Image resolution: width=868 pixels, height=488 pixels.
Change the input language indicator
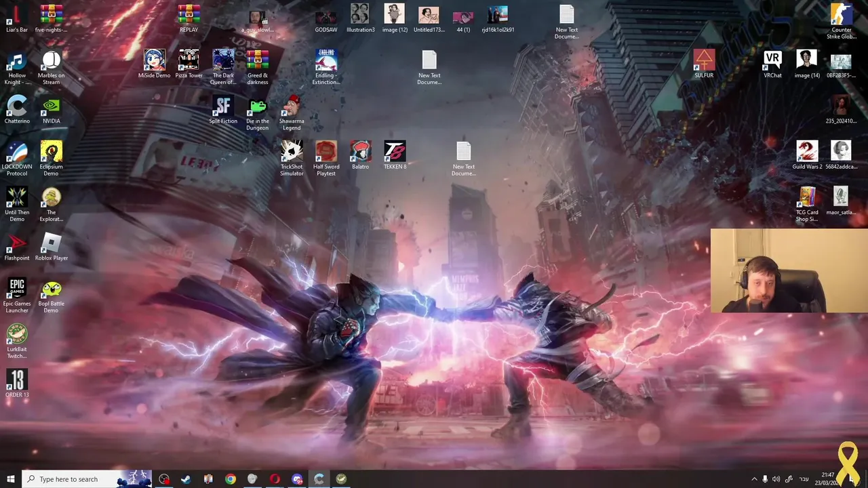click(804, 479)
